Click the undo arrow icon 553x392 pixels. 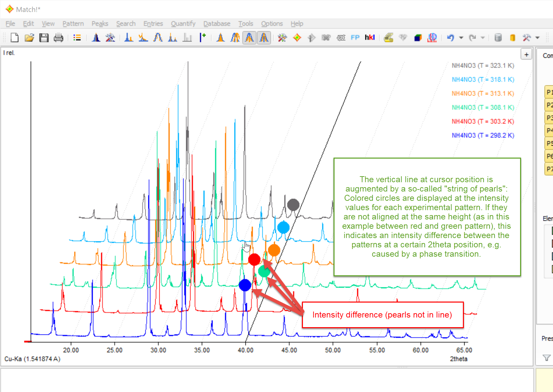click(450, 38)
